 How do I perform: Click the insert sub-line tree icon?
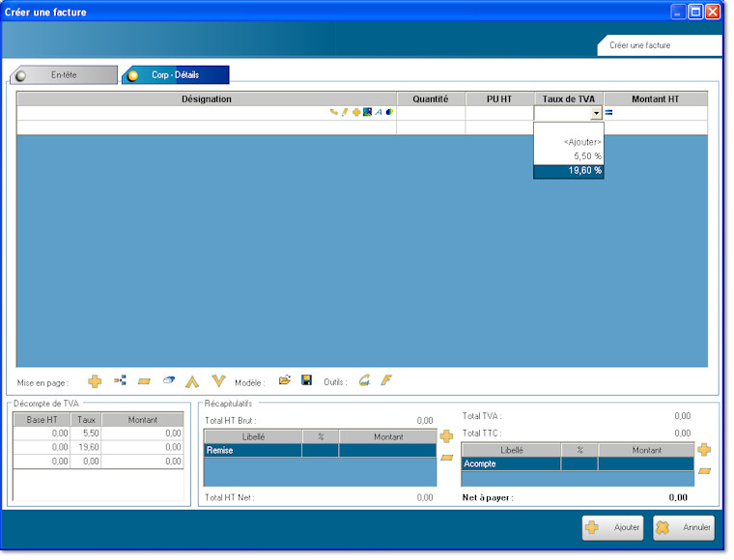coord(120,381)
